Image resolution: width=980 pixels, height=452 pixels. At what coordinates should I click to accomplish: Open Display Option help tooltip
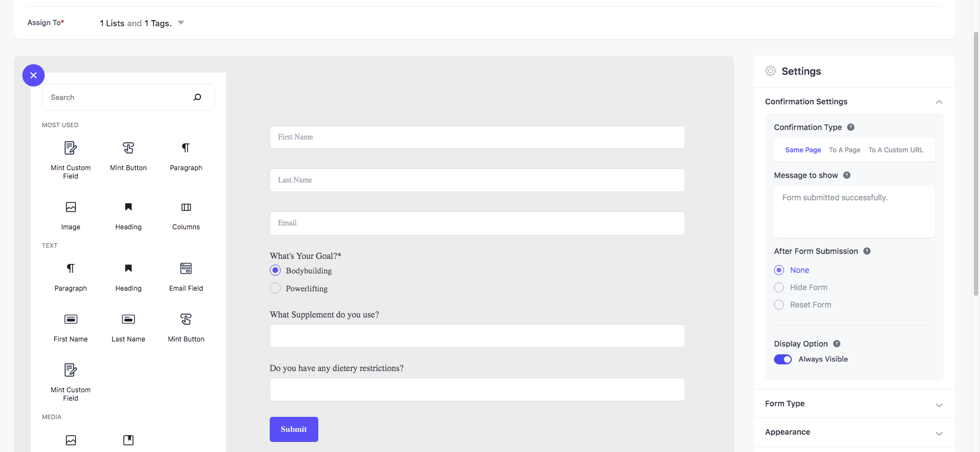836,344
